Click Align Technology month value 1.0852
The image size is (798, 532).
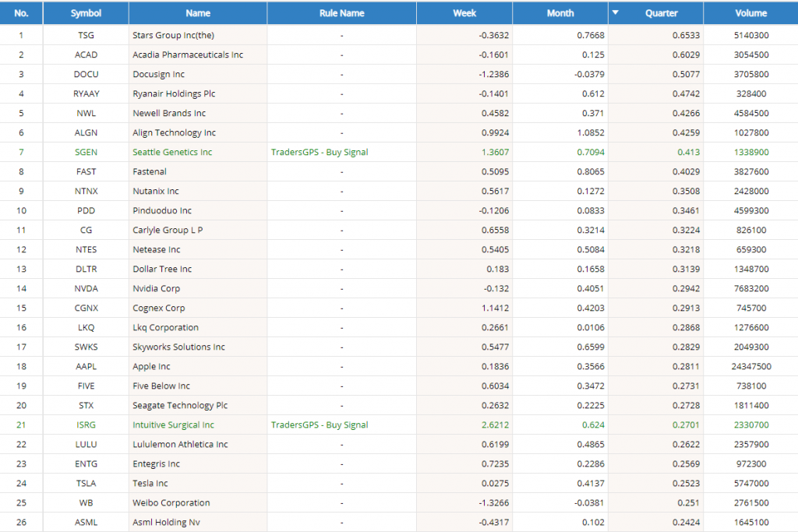[x=591, y=132]
